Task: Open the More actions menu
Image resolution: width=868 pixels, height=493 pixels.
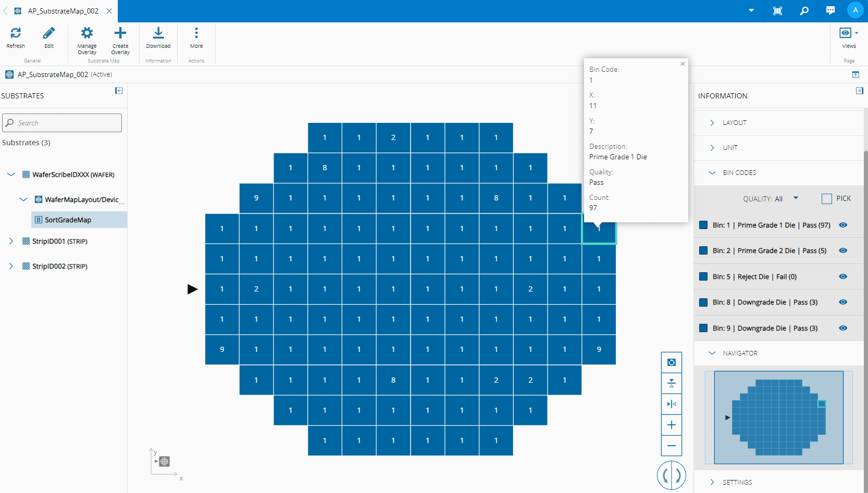Action: pyautogui.click(x=196, y=33)
